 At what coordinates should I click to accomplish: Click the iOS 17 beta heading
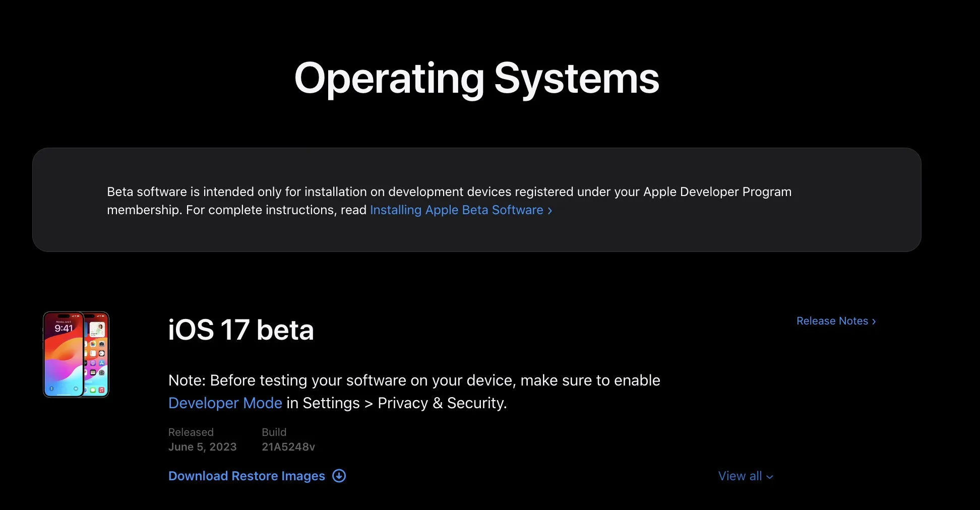(x=241, y=330)
